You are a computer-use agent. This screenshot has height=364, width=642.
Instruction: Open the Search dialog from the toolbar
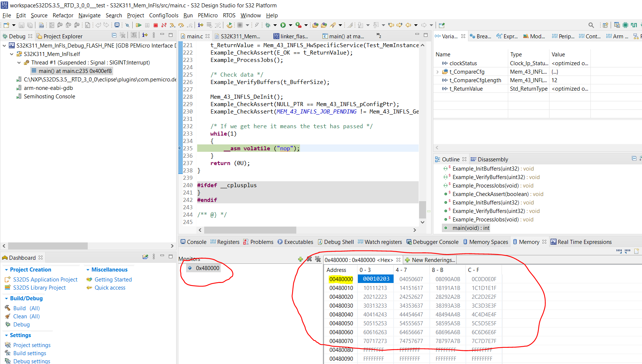pos(591,25)
